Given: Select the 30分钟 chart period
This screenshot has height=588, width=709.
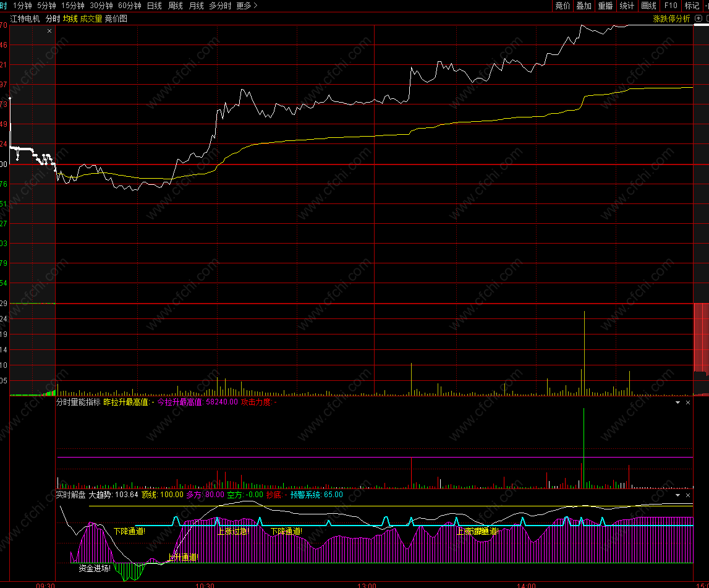Looking at the screenshot, I should (101, 6).
